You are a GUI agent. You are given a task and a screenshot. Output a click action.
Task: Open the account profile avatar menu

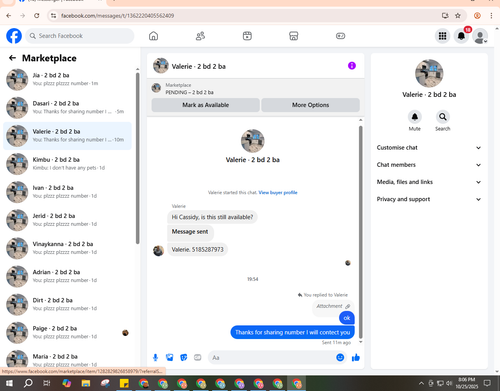click(x=480, y=36)
